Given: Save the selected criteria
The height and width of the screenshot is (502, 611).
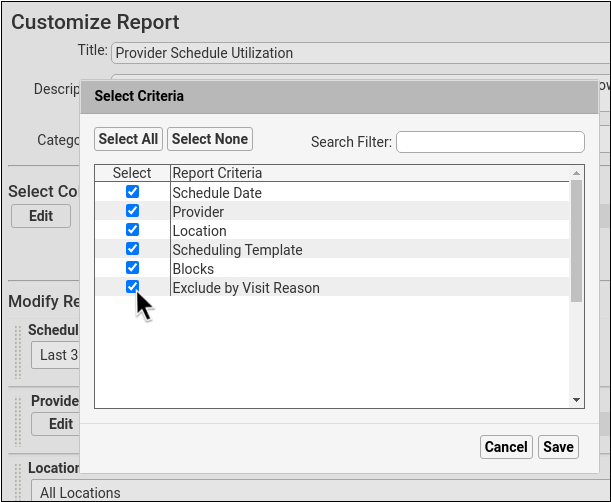Looking at the screenshot, I should (x=558, y=447).
